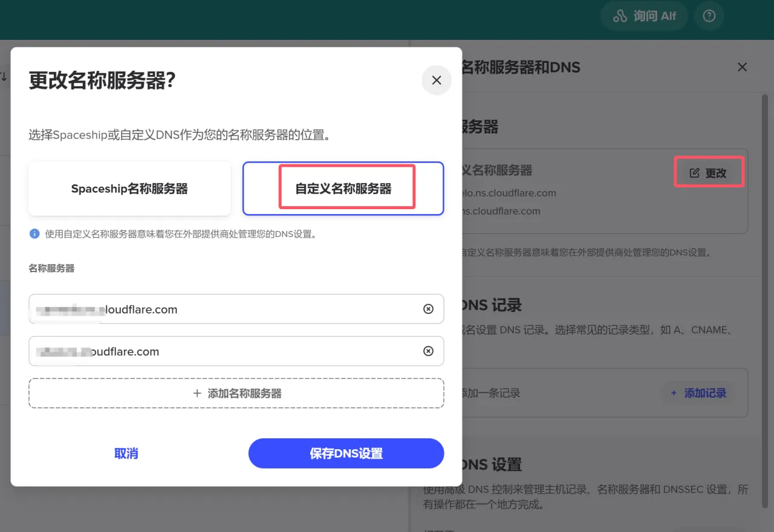Close the change nameservers dialog
The height and width of the screenshot is (532, 774).
(x=437, y=80)
